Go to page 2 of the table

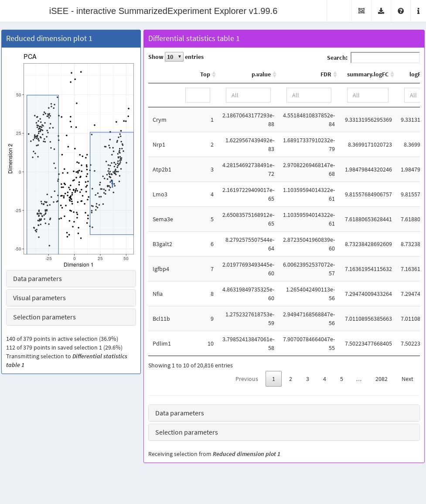tap(290, 379)
